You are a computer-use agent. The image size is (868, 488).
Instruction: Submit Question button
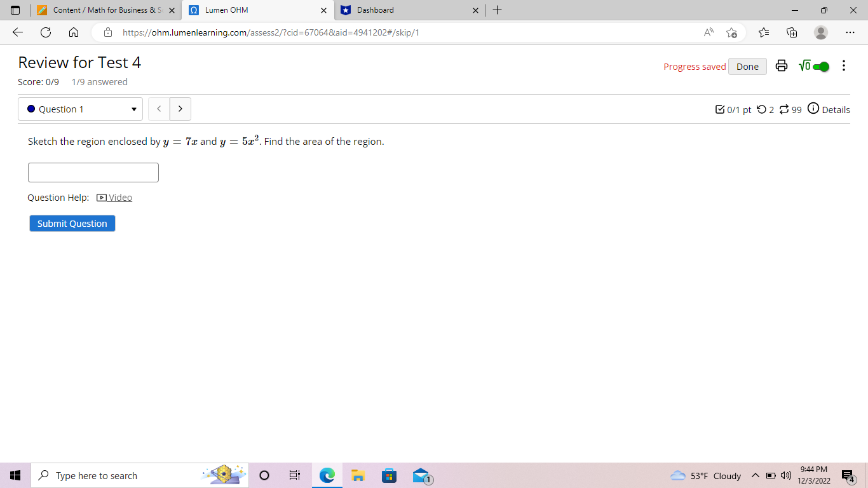coord(72,224)
